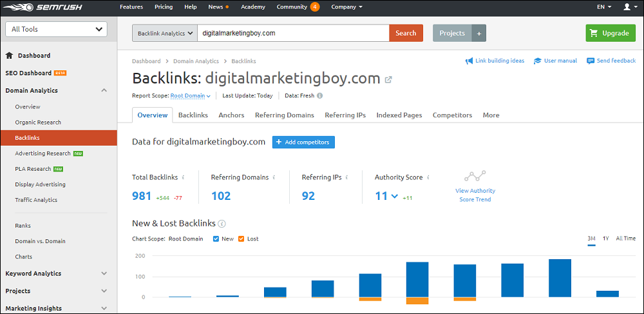Open the Company menu dropdown

346,7
